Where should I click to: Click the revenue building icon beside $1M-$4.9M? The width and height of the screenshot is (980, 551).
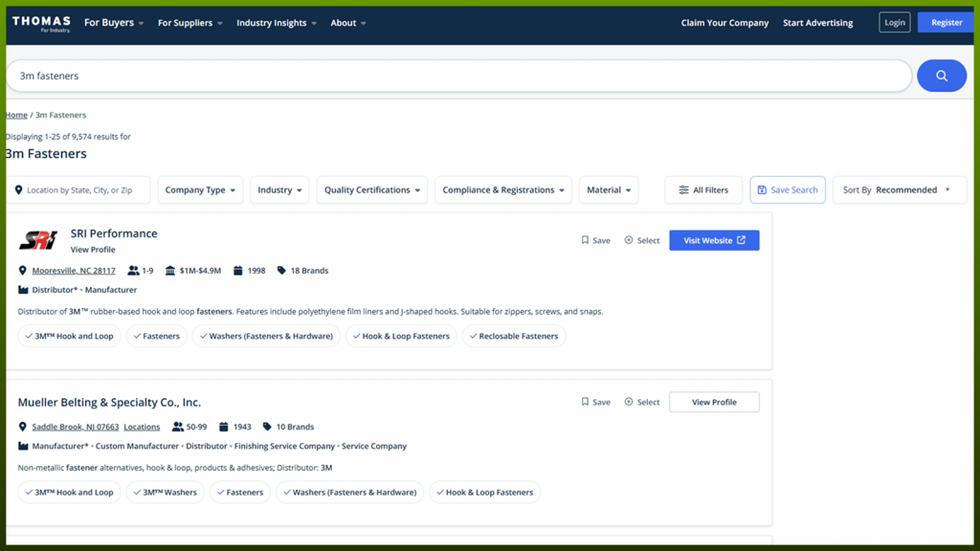[x=170, y=271]
